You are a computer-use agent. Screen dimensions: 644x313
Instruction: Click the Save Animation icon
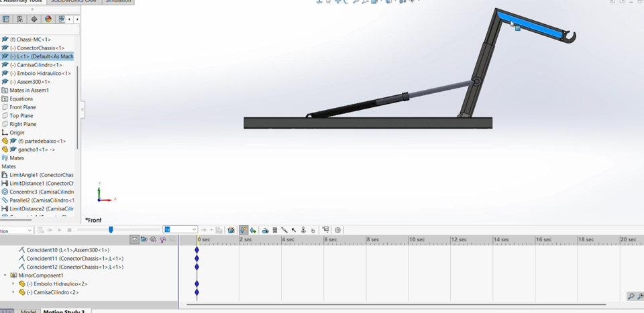coord(219,230)
